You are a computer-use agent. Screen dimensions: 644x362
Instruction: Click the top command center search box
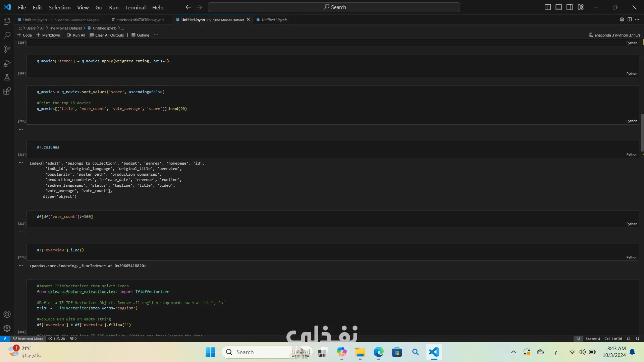334,7
